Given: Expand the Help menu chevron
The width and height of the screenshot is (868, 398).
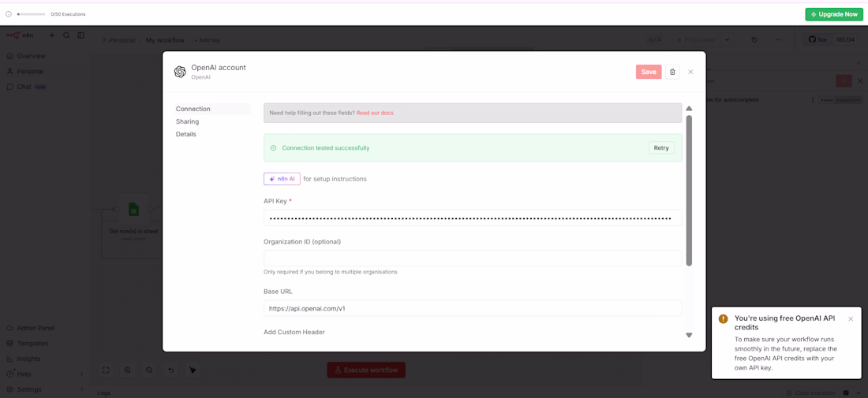Looking at the screenshot, I should [82, 374].
